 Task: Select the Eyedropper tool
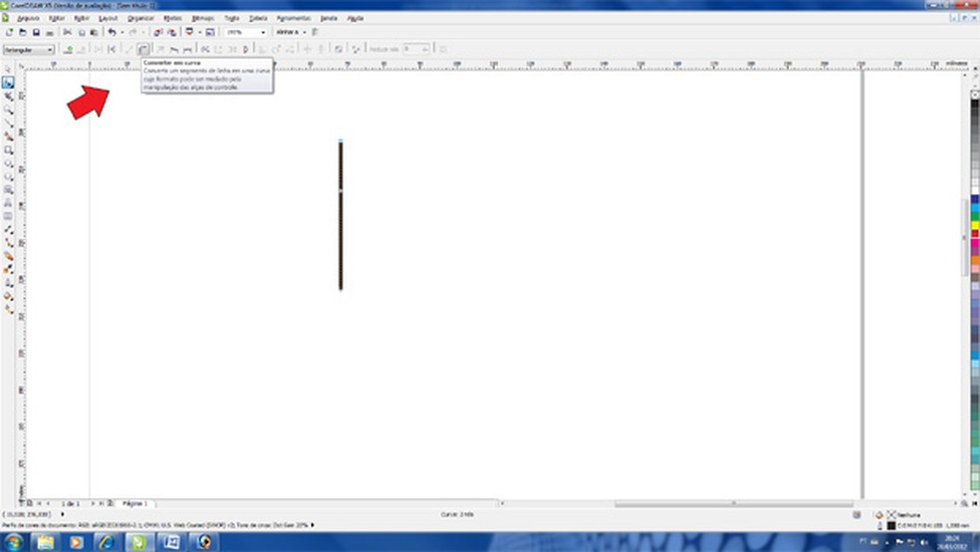(8, 269)
